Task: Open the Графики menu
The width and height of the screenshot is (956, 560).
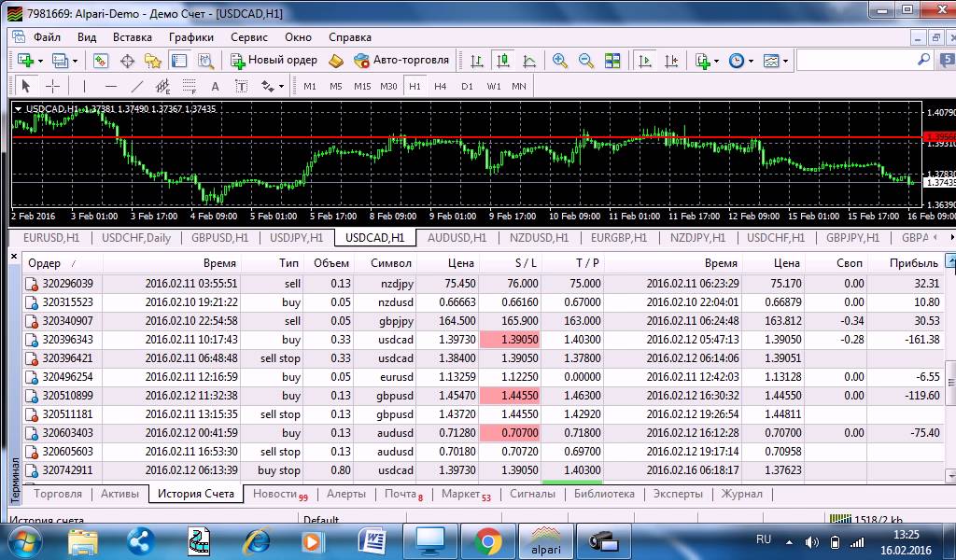Action: pos(191,37)
